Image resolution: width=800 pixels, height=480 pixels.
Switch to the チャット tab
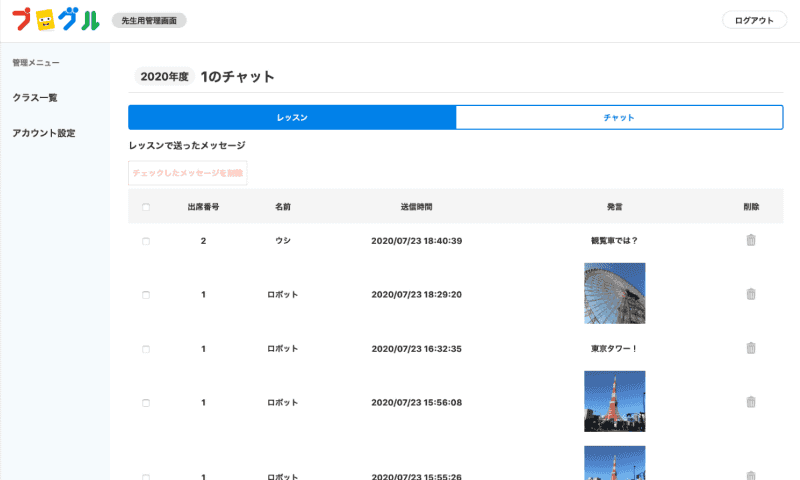[x=619, y=117]
